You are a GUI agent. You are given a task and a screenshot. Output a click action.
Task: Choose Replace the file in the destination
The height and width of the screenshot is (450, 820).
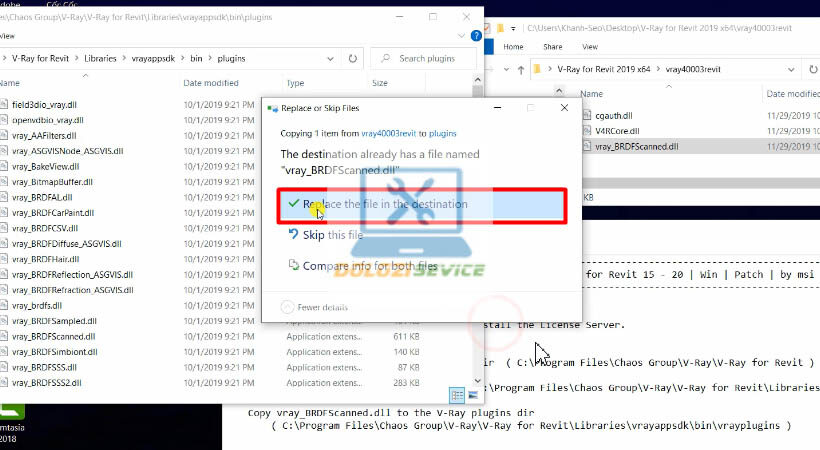(384, 204)
